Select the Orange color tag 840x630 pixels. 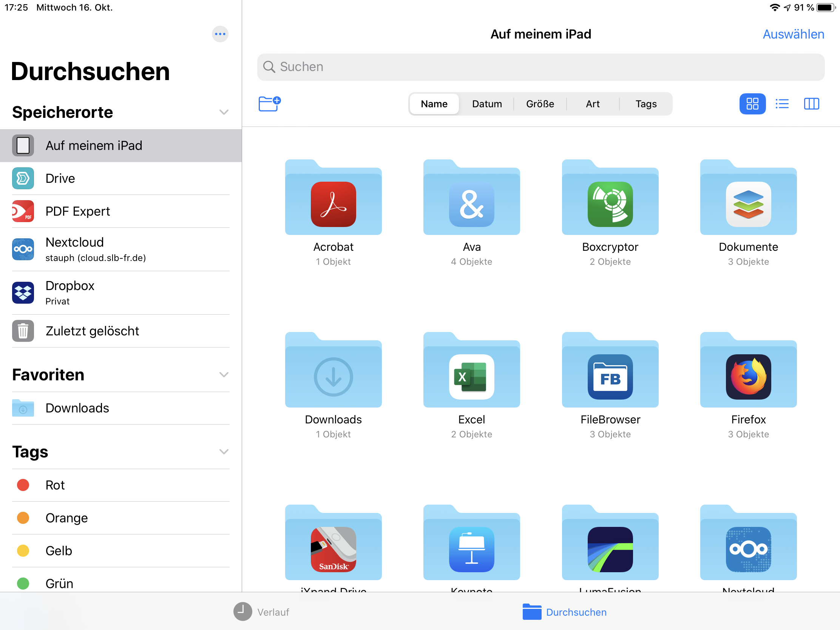click(66, 517)
